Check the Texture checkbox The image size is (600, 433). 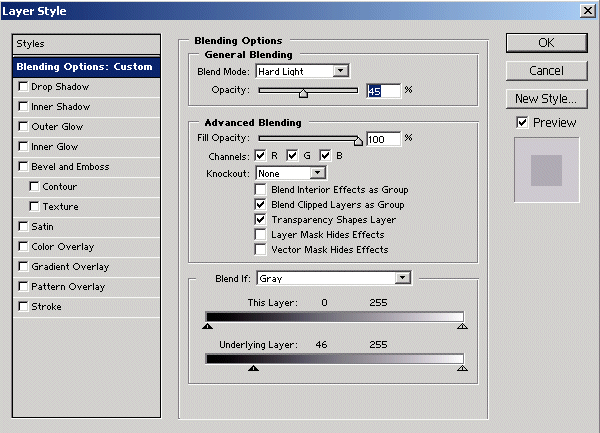34,207
